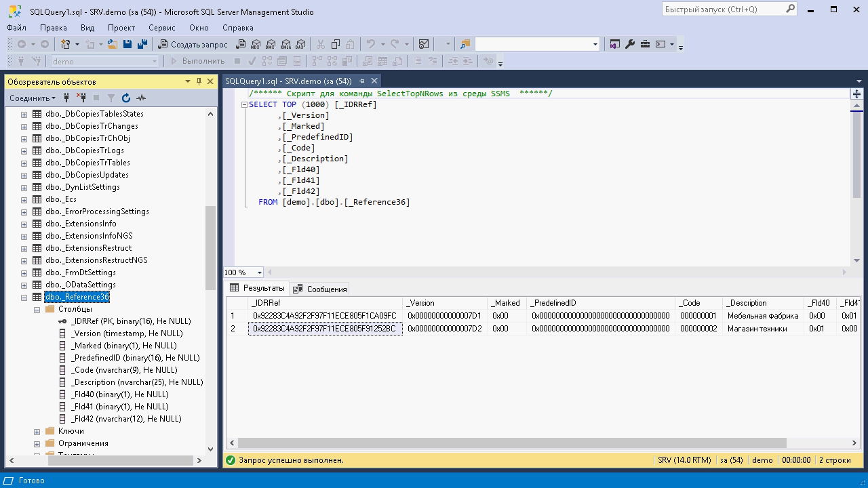This screenshot has height=488, width=868.
Task: Click the Object Explorer filter funnel icon
Action: (x=111, y=98)
